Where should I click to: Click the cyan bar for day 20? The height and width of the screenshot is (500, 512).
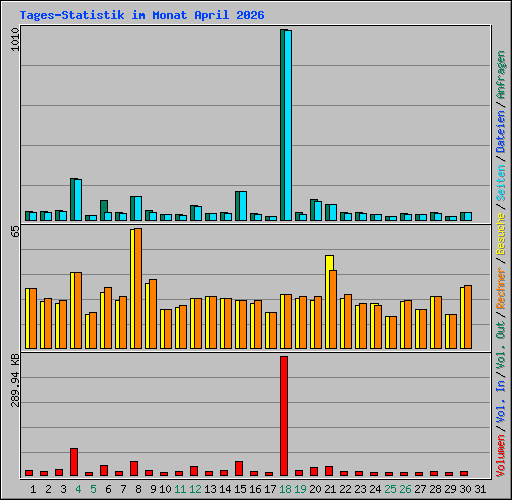click(318, 211)
